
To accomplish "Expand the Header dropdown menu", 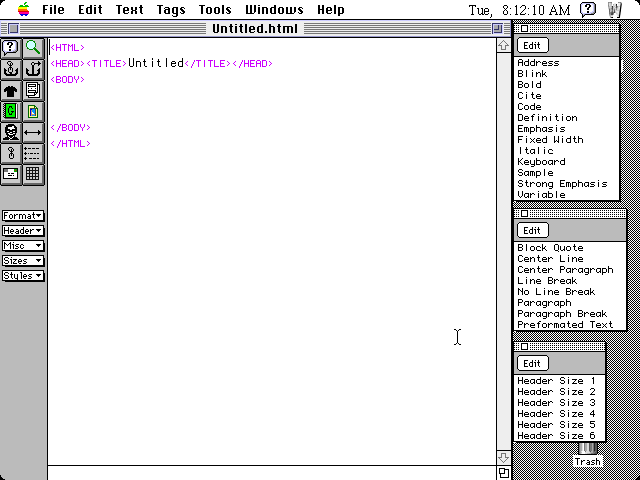I will coord(23,231).
